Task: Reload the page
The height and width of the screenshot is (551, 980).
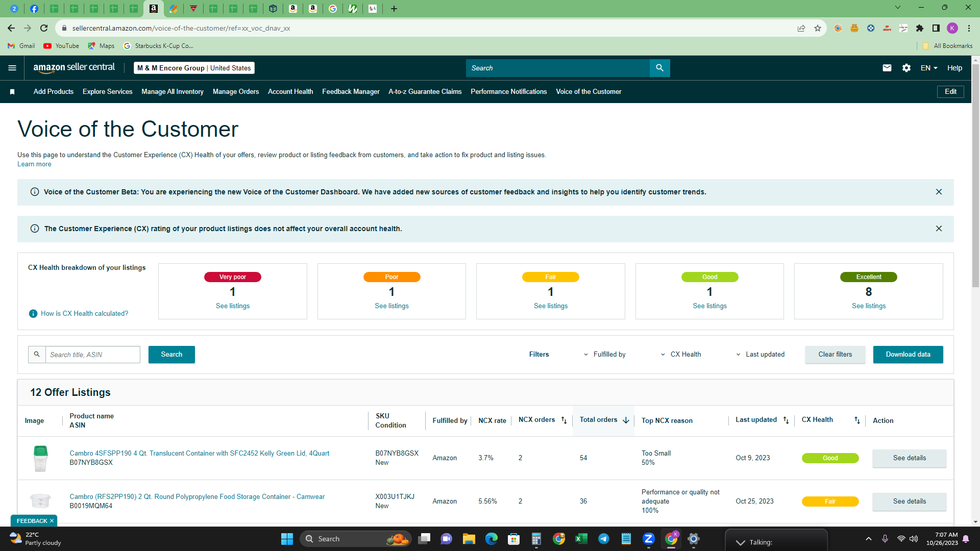Action: [44, 28]
